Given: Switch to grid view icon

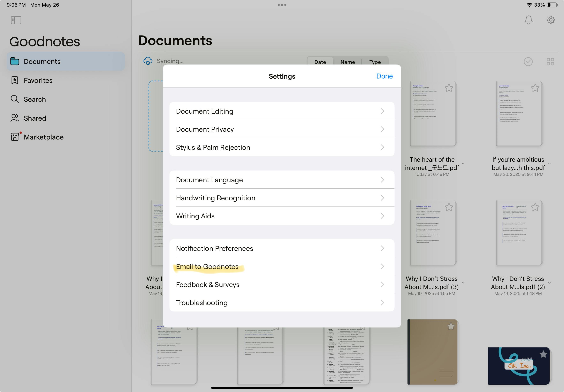Looking at the screenshot, I should pyautogui.click(x=550, y=62).
